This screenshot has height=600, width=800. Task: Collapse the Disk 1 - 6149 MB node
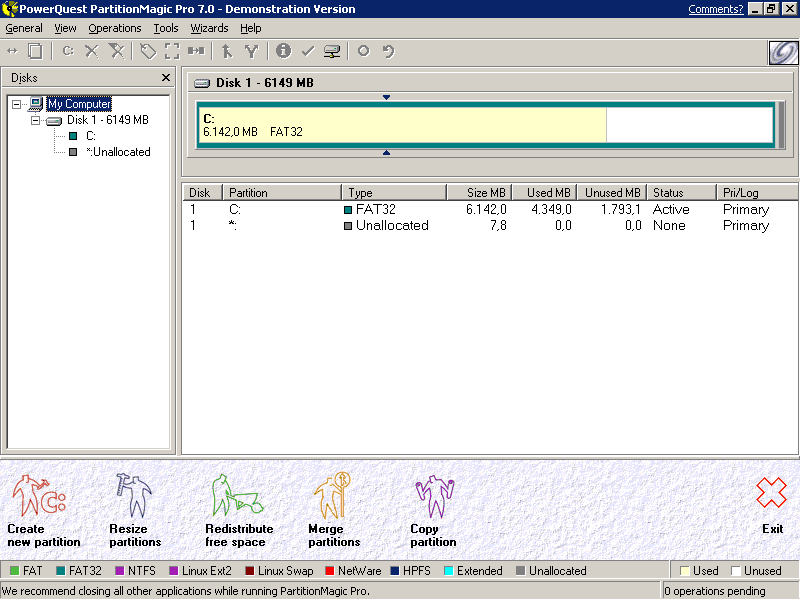36,120
